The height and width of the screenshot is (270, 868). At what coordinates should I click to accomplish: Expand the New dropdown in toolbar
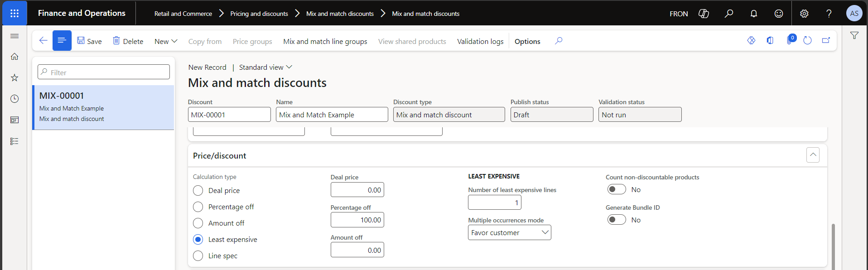pyautogui.click(x=165, y=41)
